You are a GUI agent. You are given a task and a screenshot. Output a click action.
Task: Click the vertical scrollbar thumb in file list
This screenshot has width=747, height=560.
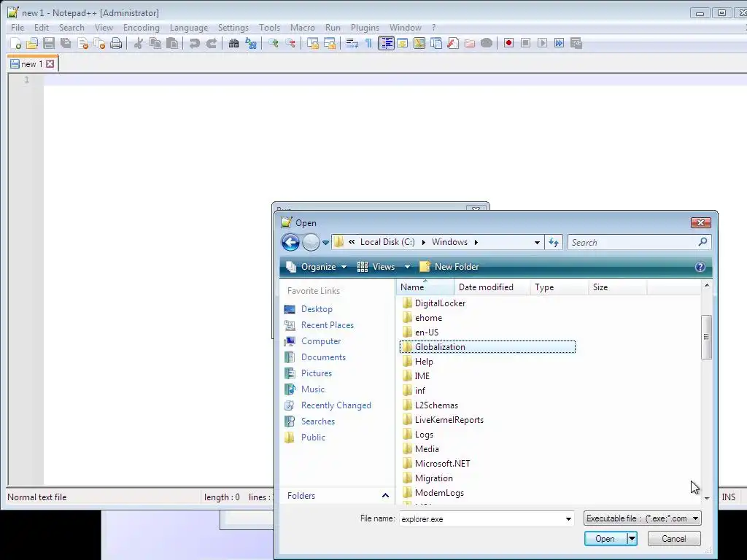(x=706, y=337)
